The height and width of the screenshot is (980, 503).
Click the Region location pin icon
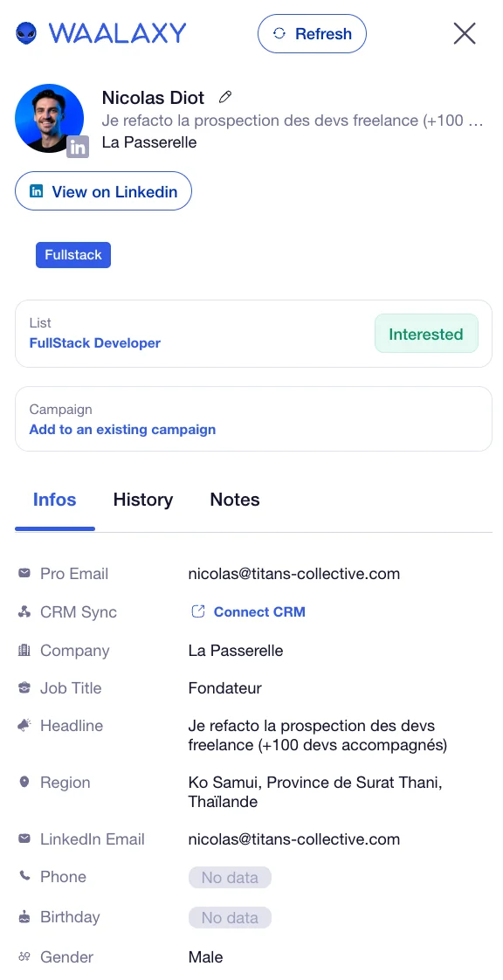(24, 782)
